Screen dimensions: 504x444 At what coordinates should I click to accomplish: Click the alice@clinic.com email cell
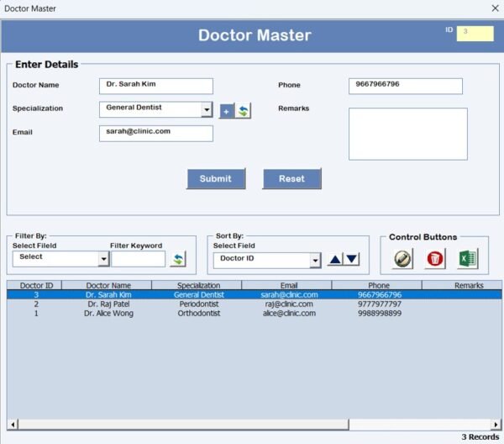tap(289, 314)
